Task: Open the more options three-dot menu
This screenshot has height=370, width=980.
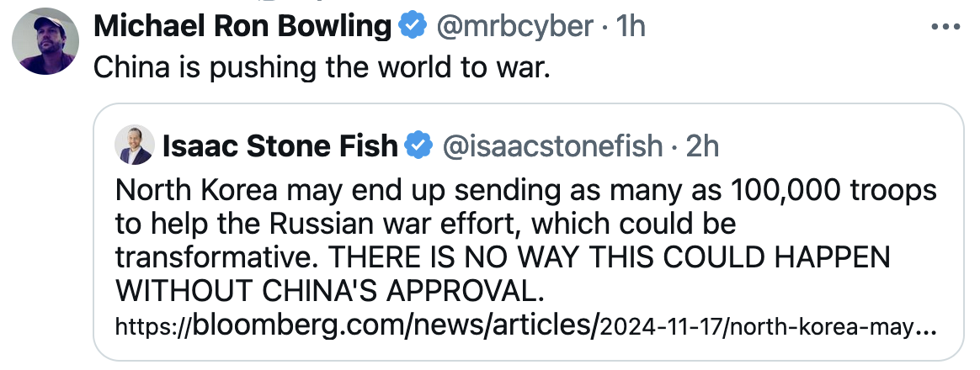Action: coord(944,28)
